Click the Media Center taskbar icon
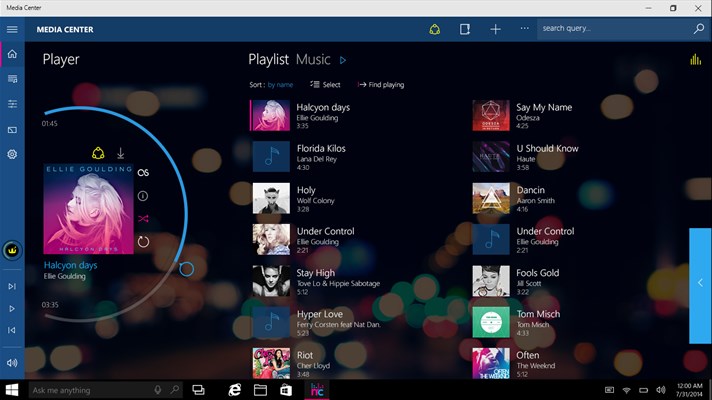Image resolution: width=712 pixels, height=400 pixels. pos(316,390)
